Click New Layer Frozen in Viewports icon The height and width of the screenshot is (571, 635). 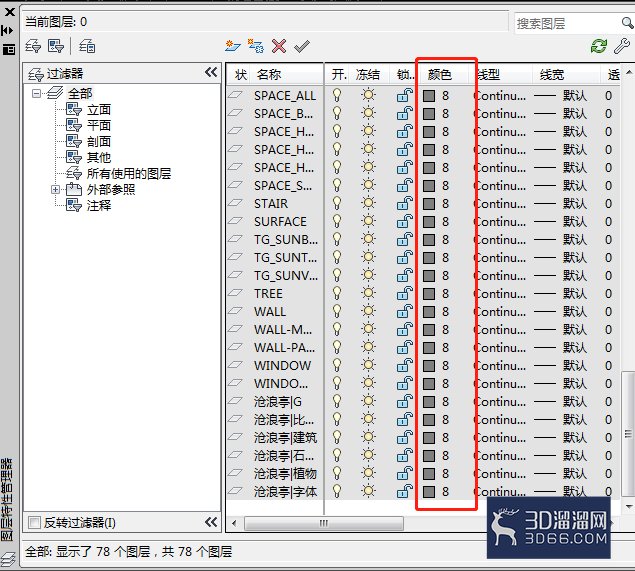[256, 46]
